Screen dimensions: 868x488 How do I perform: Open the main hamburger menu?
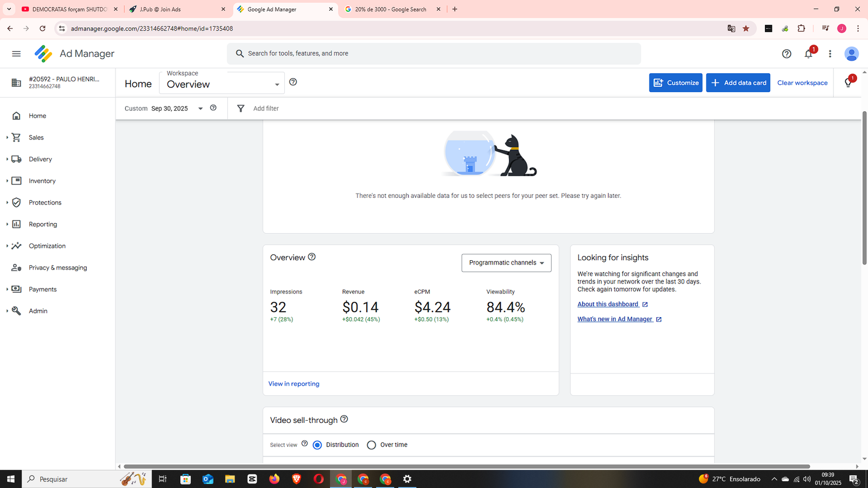pyautogui.click(x=16, y=54)
